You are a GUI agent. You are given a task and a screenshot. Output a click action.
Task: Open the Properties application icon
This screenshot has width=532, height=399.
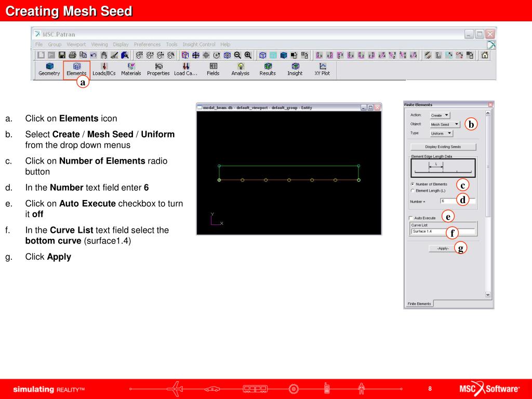(x=158, y=69)
